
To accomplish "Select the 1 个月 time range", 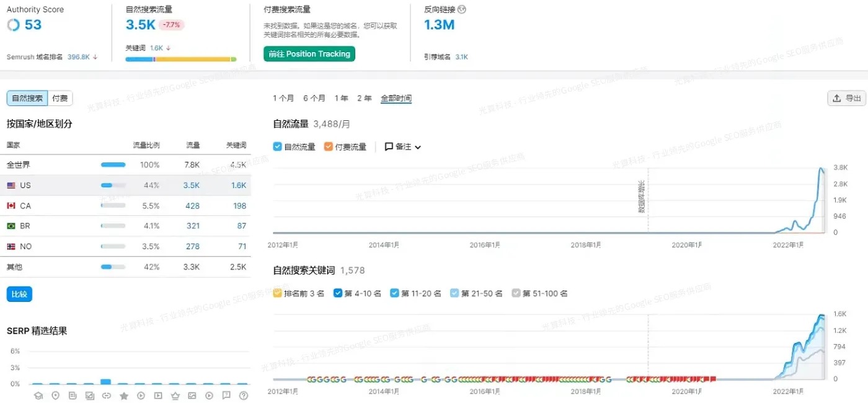I will 283,98.
